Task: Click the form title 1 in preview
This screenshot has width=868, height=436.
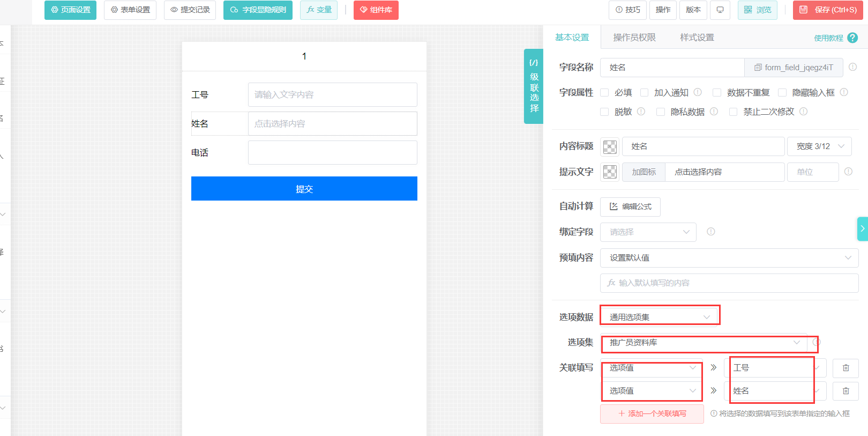Action: click(x=304, y=56)
